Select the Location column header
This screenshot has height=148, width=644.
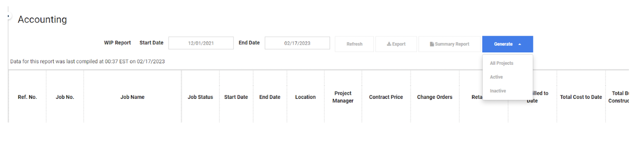[305, 97]
